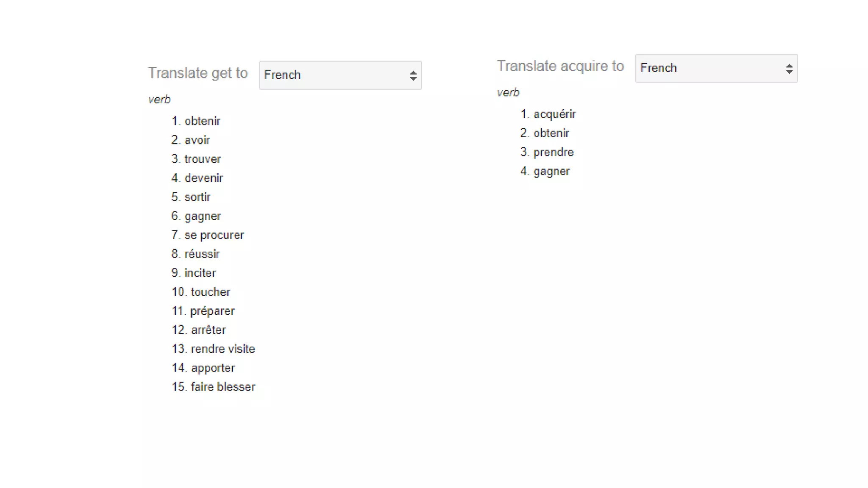Click the translation 'devenir'
Screen dimensions: 868x488
[203, 178]
